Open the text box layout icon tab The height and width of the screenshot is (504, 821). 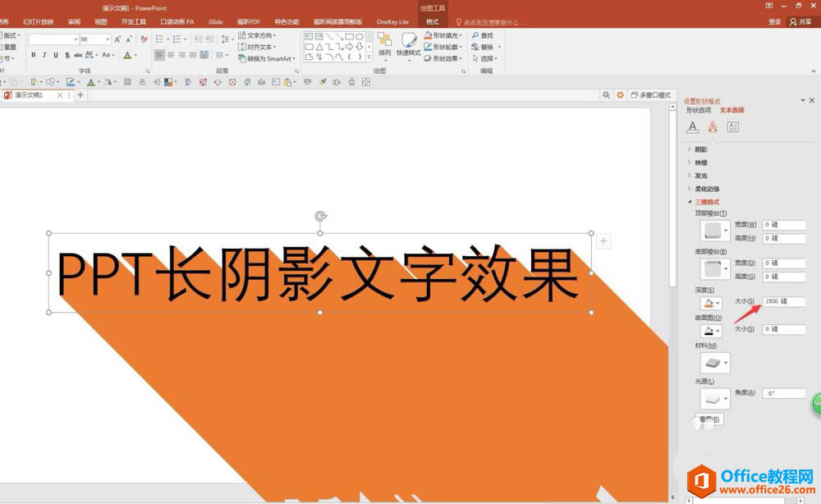point(733,127)
